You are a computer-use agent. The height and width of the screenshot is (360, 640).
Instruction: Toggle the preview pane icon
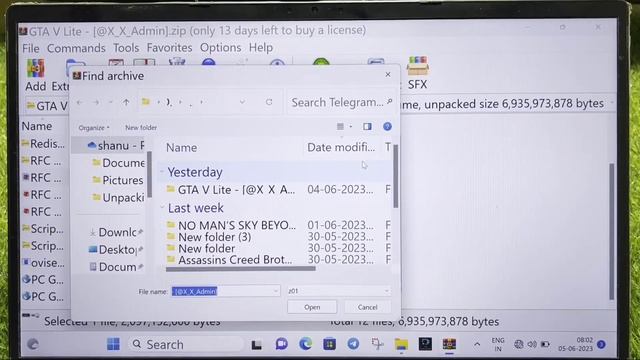click(367, 127)
